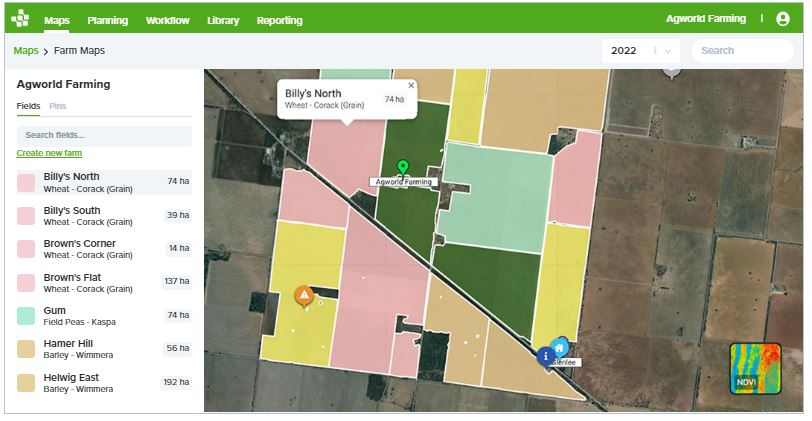Select the orange warning map marker
This screenshot has height=421, width=812.
303,295
